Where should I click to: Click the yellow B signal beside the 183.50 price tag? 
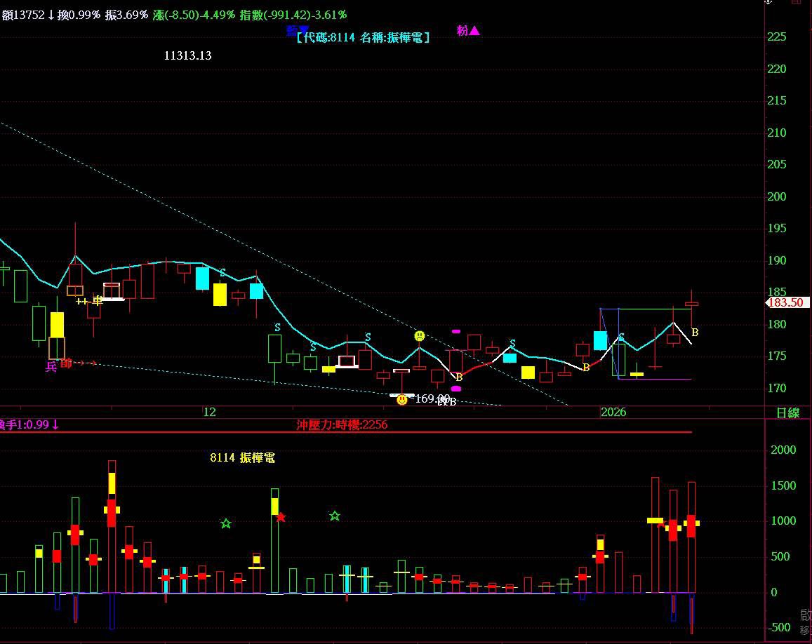(x=695, y=333)
